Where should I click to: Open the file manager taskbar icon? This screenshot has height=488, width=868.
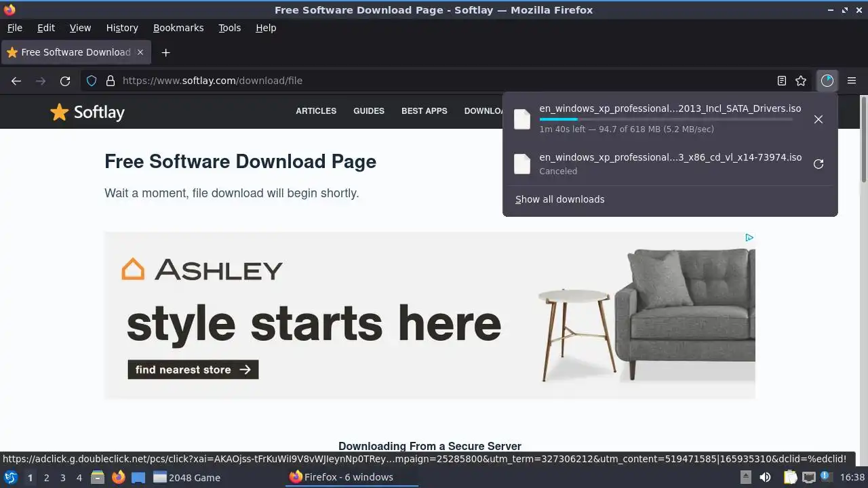pos(98,477)
